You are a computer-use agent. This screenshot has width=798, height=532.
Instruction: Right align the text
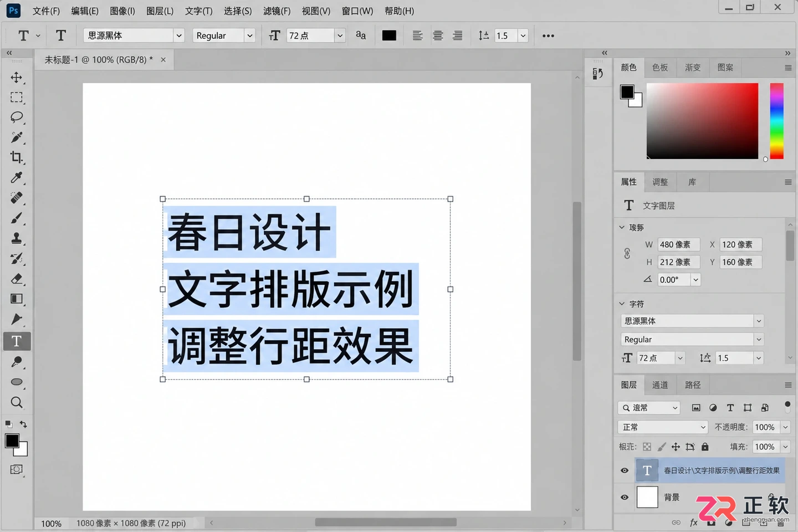coord(458,35)
